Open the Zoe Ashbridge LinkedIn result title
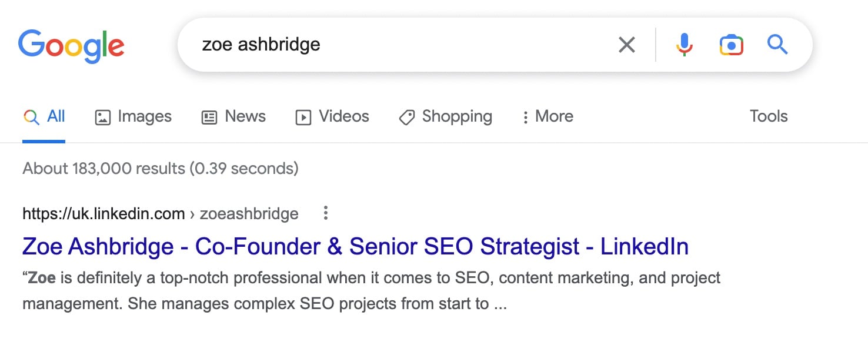The height and width of the screenshot is (342, 868). [355, 247]
